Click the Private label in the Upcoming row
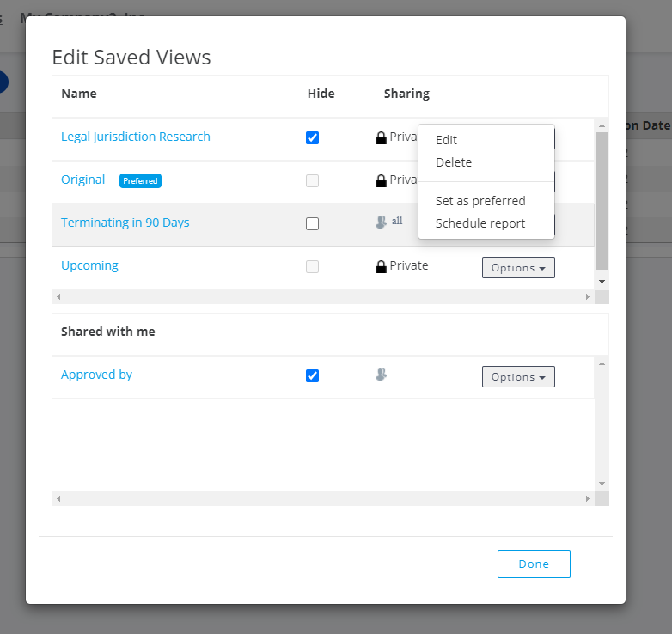 pos(409,265)
